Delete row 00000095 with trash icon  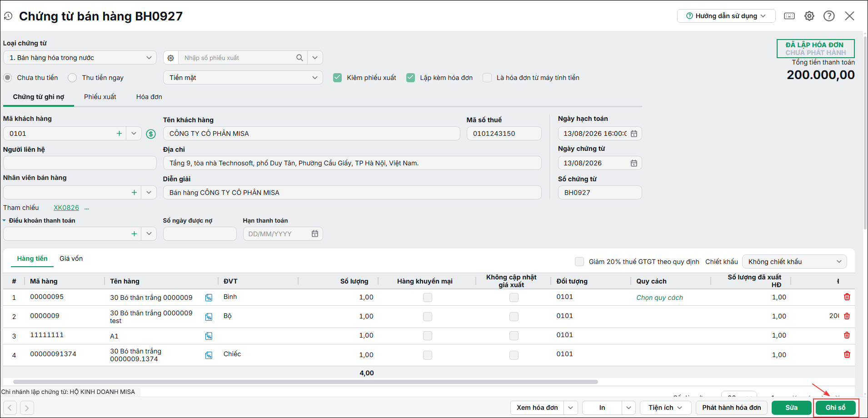[x=847, y=297]
